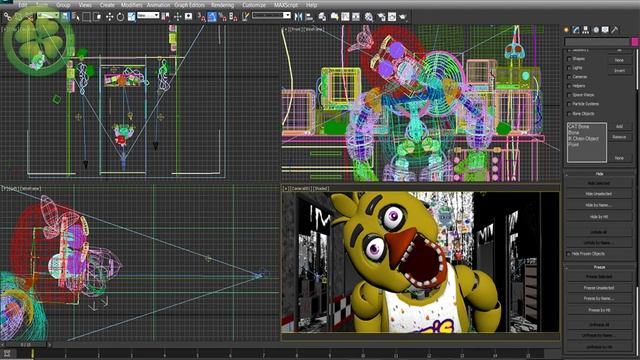Viewport: 640px width, 360px height.
Task: Click the Invert button in hide categories
Action: (x=619, y=71)
